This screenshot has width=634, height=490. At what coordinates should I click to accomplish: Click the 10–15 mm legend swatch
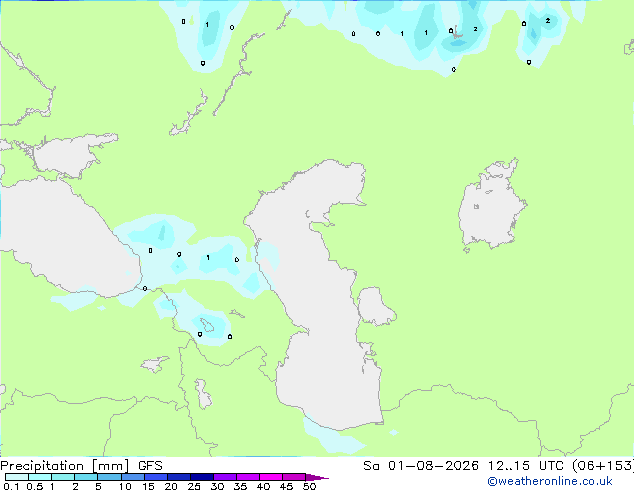(132, 477)
